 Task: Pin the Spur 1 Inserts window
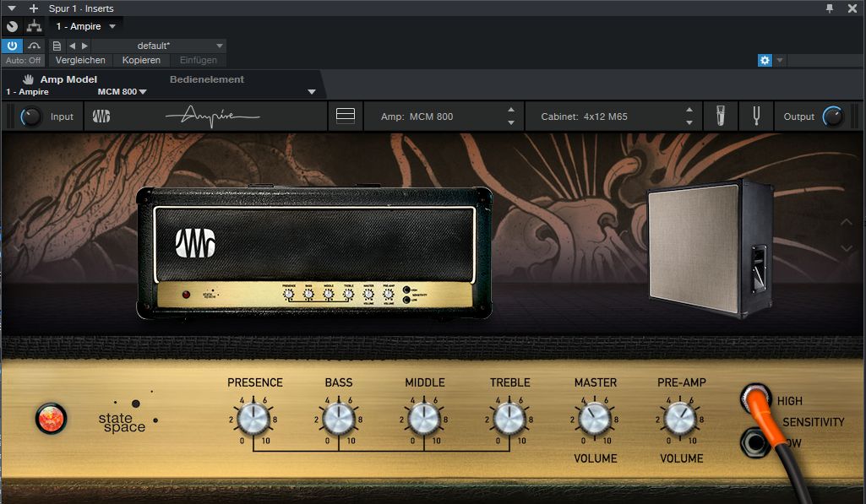pos(830,8)
